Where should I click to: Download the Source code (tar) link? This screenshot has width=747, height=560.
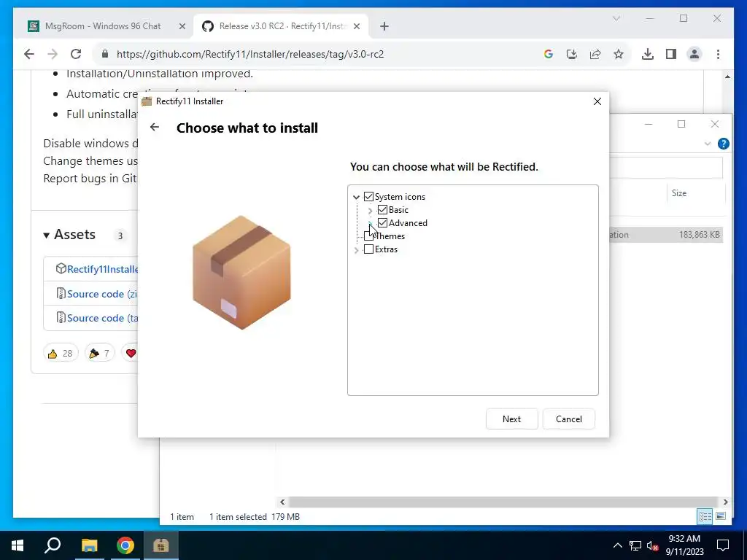[102, 318]
